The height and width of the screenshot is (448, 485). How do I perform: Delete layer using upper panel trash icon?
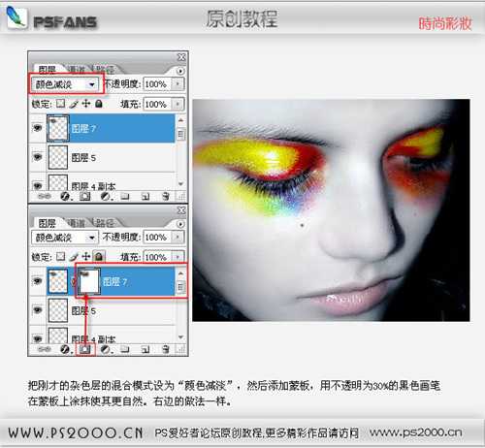(x=166, y=196)
